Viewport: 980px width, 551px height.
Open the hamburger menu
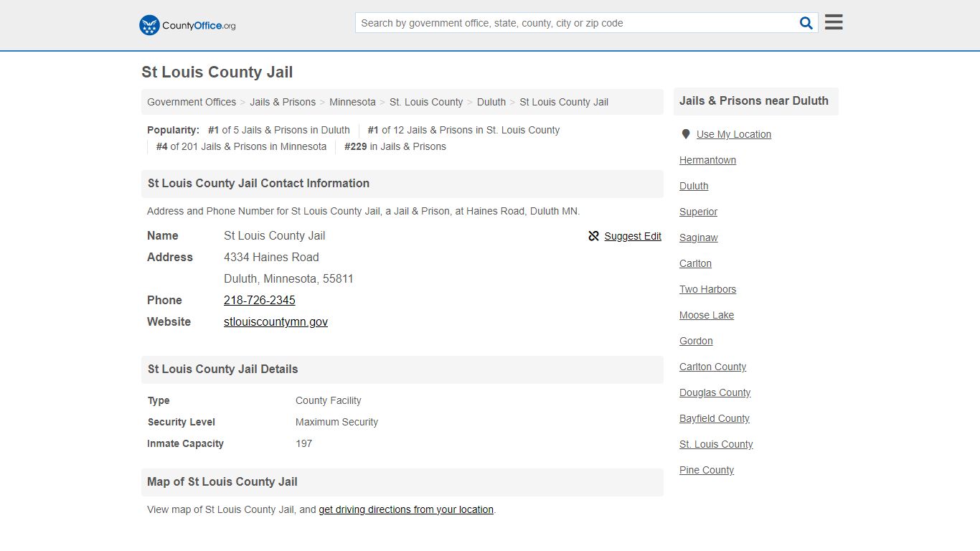[x=834, y=22]
